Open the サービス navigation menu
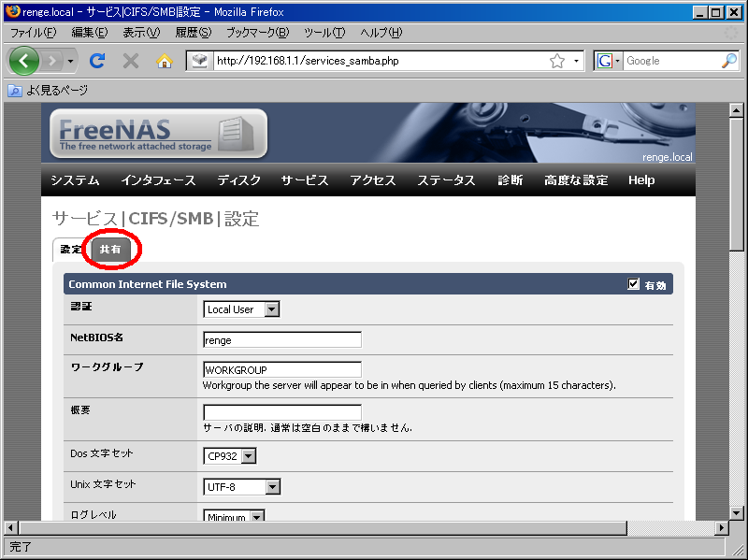The width and height of the screenshot is (748, 560). coord(305,180)
